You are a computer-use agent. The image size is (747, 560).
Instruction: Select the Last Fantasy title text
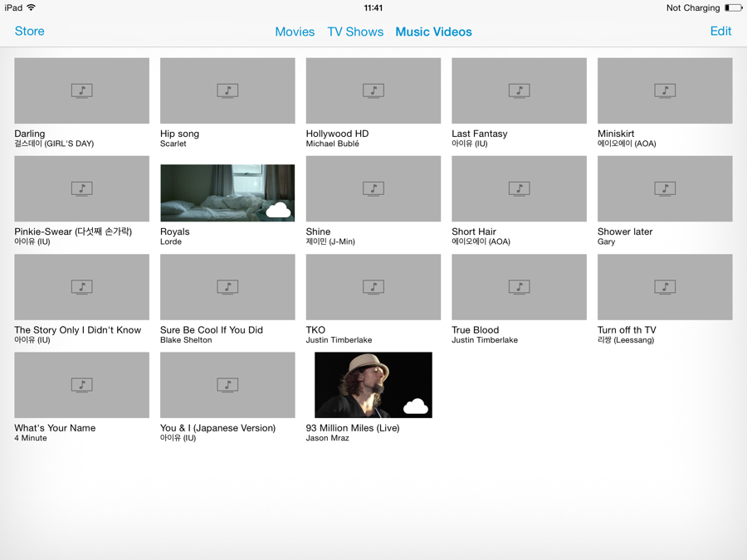tap(479, 134)
